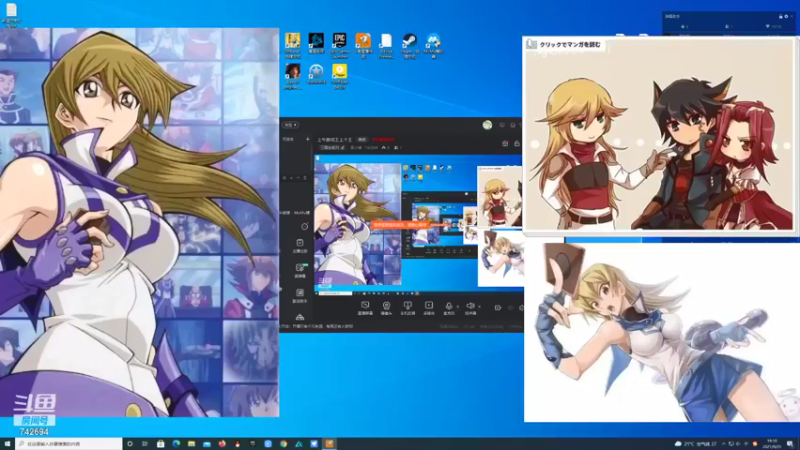Open the MuMu emulator desktop shortcut
This screenshot has height=450, width=800.
coord(433,44)
